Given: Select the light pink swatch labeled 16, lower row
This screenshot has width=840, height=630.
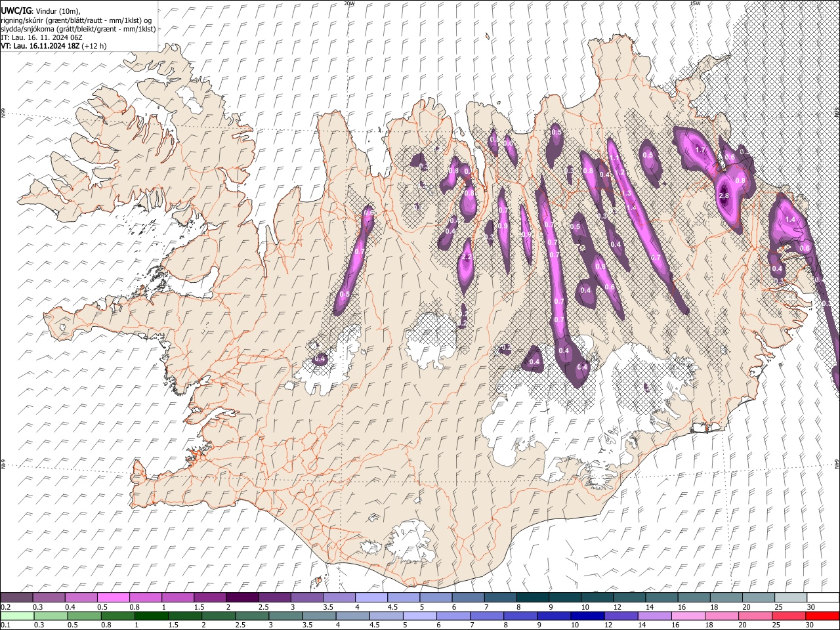Looking at the screenshot, I should point(688,616).
